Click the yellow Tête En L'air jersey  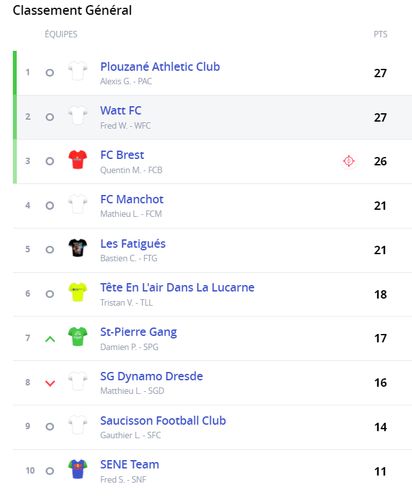pyautogui.click(x=78, y=292)
